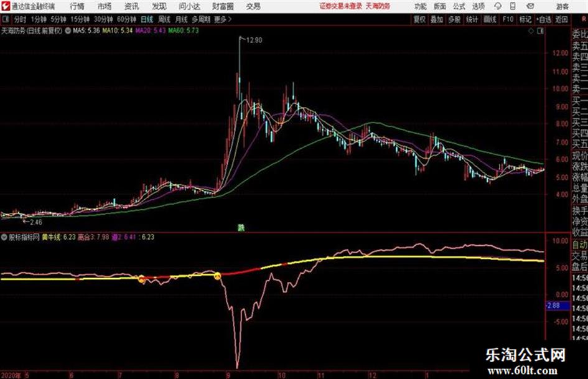588x379 pixels.
Task: Open the 公式 menu
Action: tap(459, 6)
